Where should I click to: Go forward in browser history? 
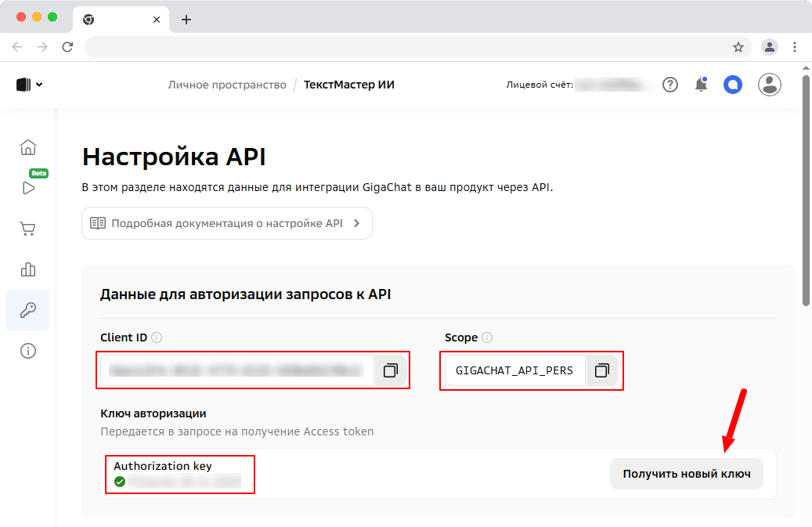[42, 47]
